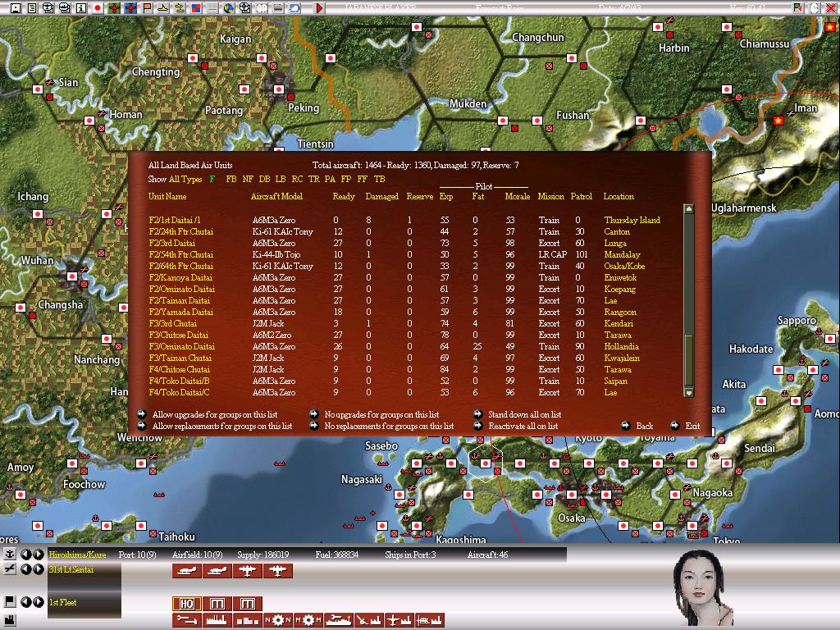Click Stand down all on list
840x630 pixels.
(524, 414)
